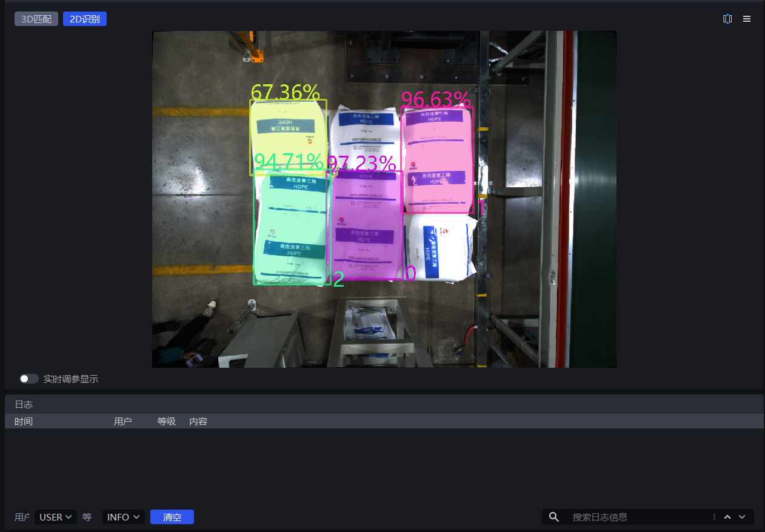This screenshot has width=765, height=532.
Task: Open the hamburger menu icon
Action: pos(747,19)
